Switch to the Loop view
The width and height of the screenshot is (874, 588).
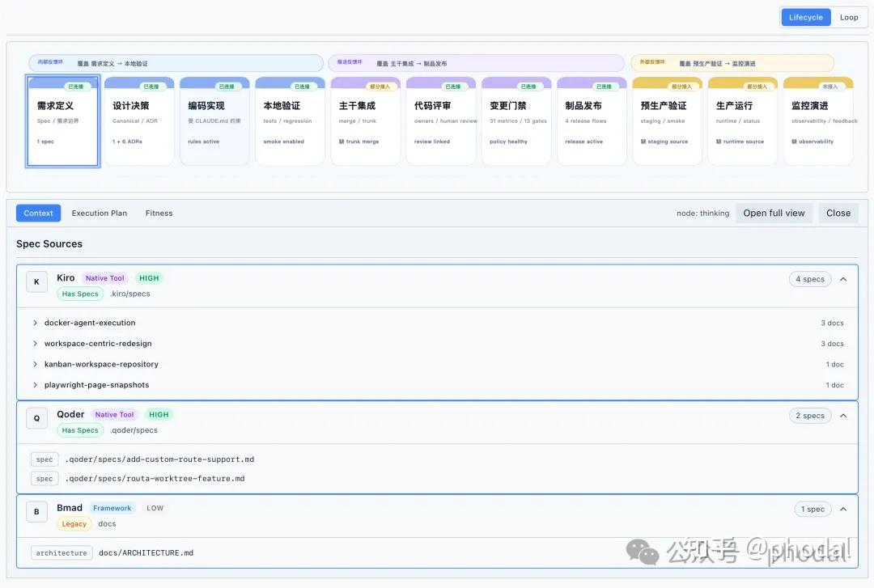click(849, 17)
